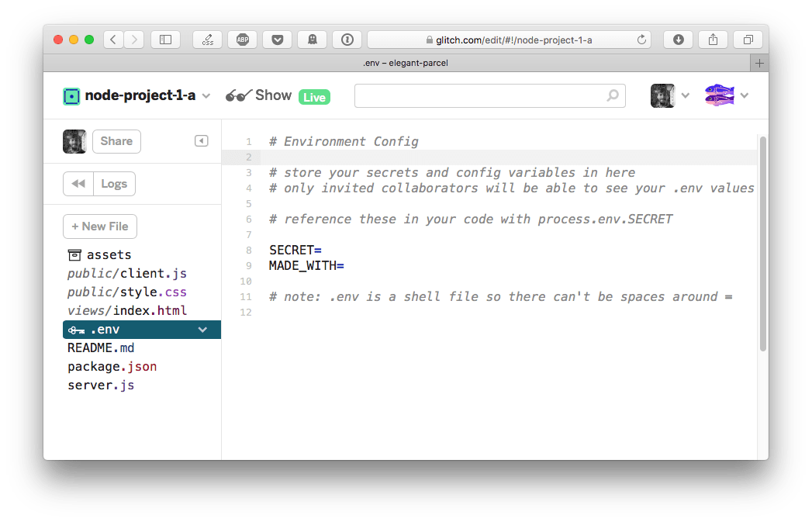This screenshot has height=522, width=812.
Task: Open the Pocket extension icon
Action: pyautogui.click(x=278, y=40)
